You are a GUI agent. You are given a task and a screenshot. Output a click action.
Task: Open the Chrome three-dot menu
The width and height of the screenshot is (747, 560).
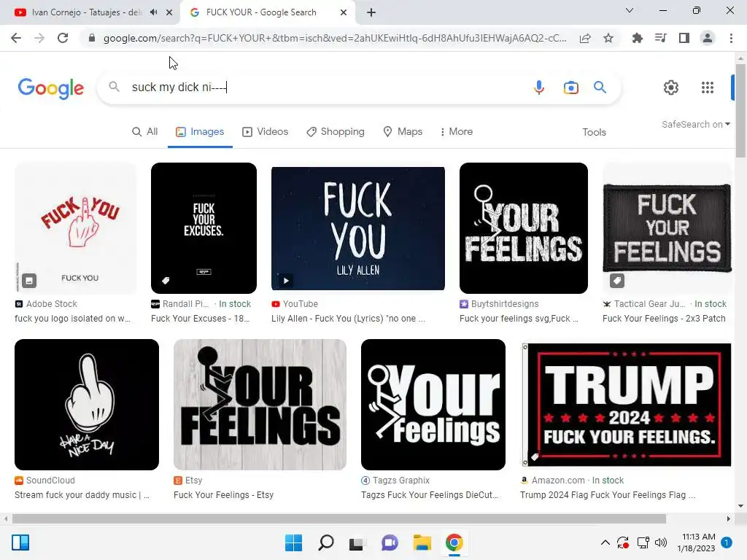click(x=731, y=38)
